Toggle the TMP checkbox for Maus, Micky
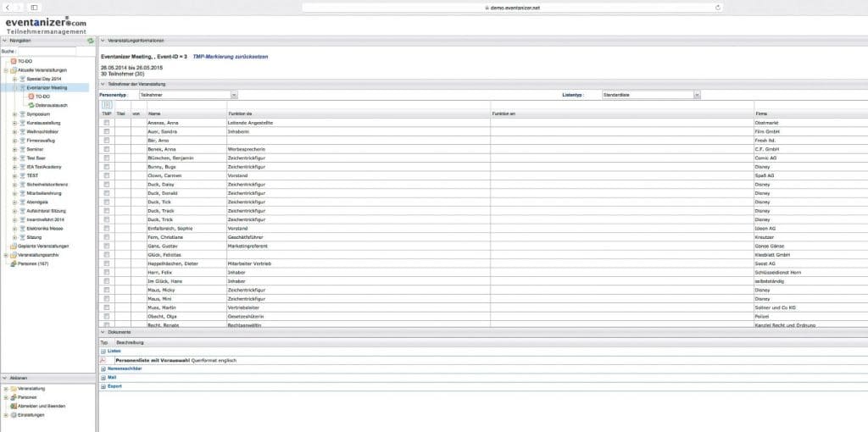 107,290
